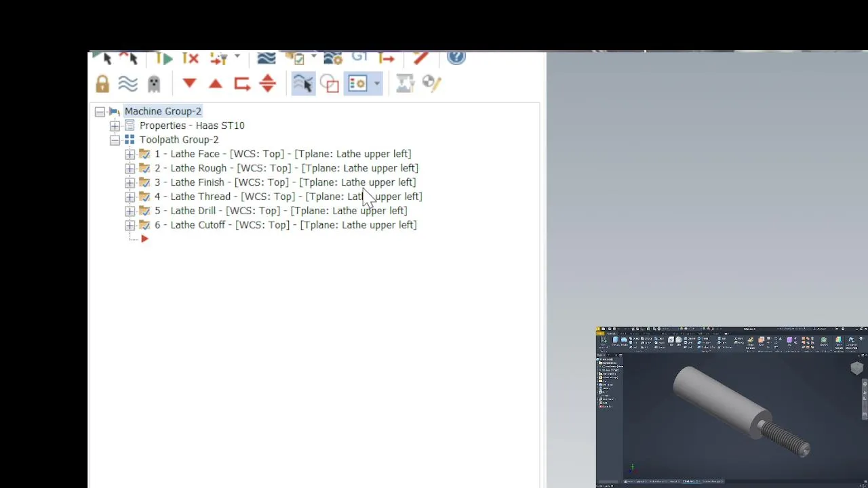Viewport: 868px width, 488px height.
Task: Open Verify selected operations
Action: 294,59
